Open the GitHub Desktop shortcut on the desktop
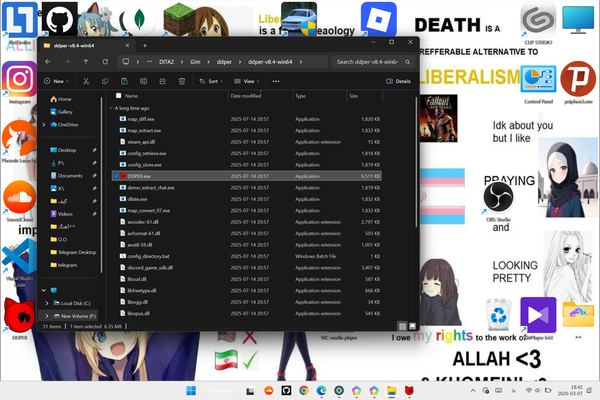Image resolution: width=600 pixels, height=400 pixels. tap(60, 18)
